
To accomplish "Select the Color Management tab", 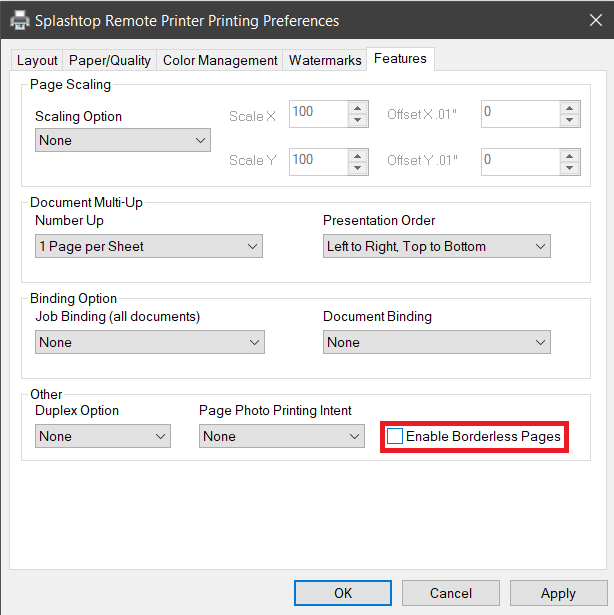I will point(220,61).
